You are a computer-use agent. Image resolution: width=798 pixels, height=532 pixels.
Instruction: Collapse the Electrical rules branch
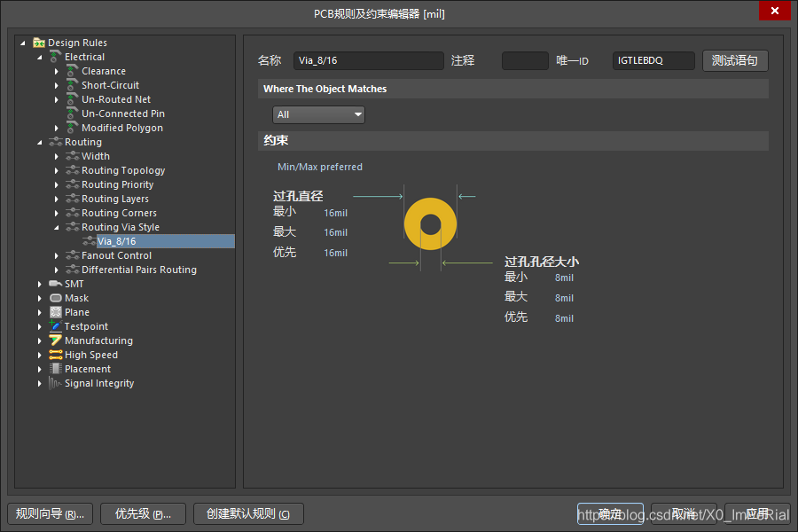point(40,58)
